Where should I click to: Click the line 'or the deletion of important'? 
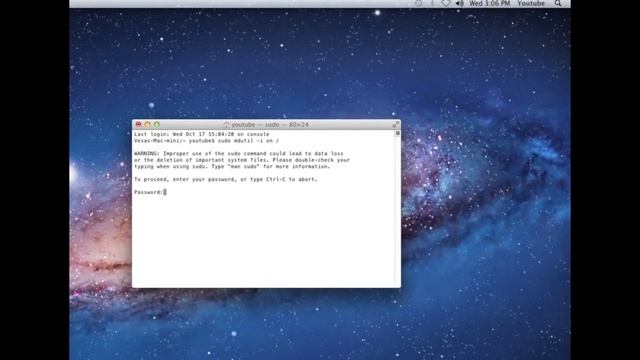[x=242, y=160]
